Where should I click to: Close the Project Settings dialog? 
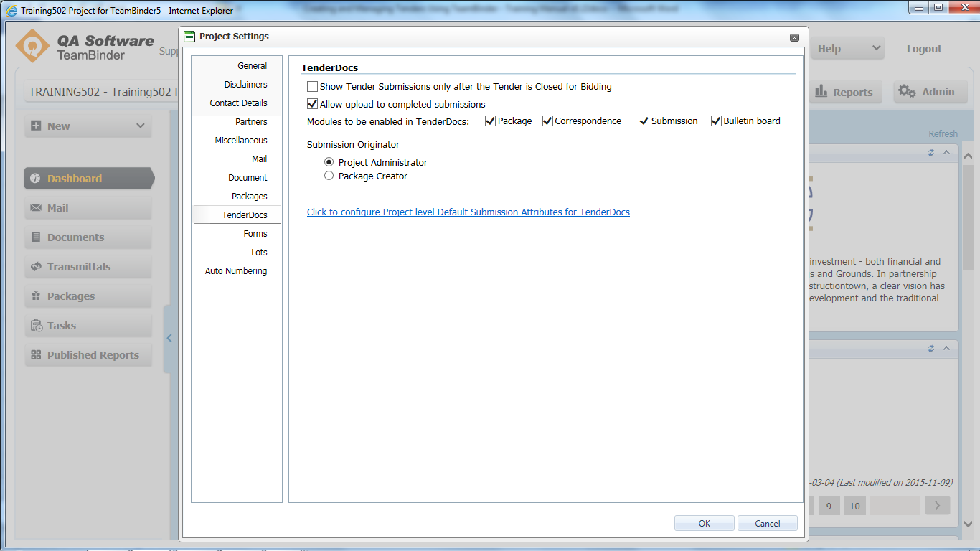794,37
